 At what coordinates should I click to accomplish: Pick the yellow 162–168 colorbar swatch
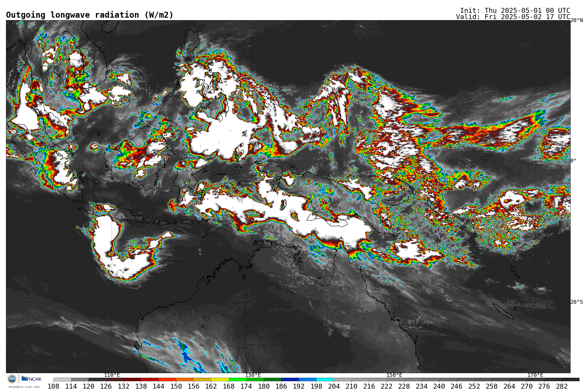pyautogui.click(x=220, y=380)
